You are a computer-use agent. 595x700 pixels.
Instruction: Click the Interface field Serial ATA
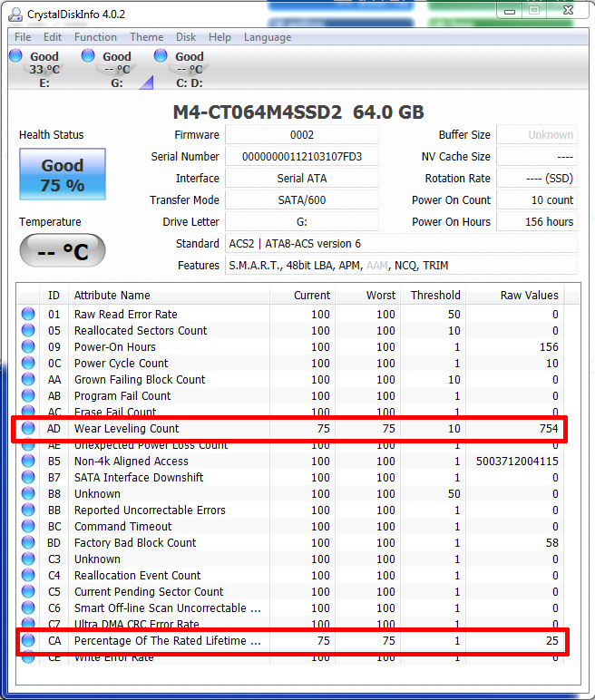(x=302, y=179)
